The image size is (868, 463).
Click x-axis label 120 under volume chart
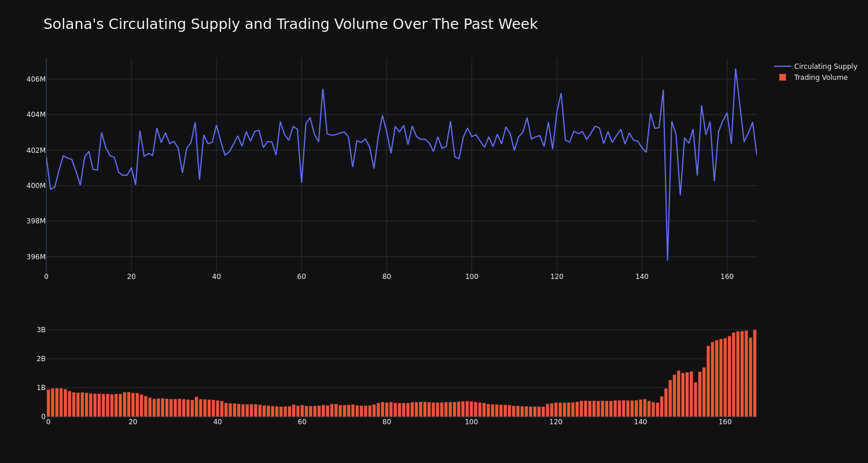tap(556, 422)
